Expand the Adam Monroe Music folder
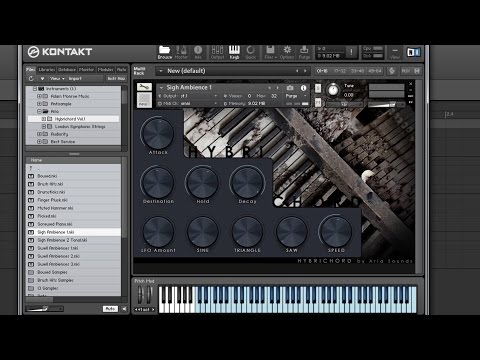This screenshot has width=480, height=360. click(39, 96)
